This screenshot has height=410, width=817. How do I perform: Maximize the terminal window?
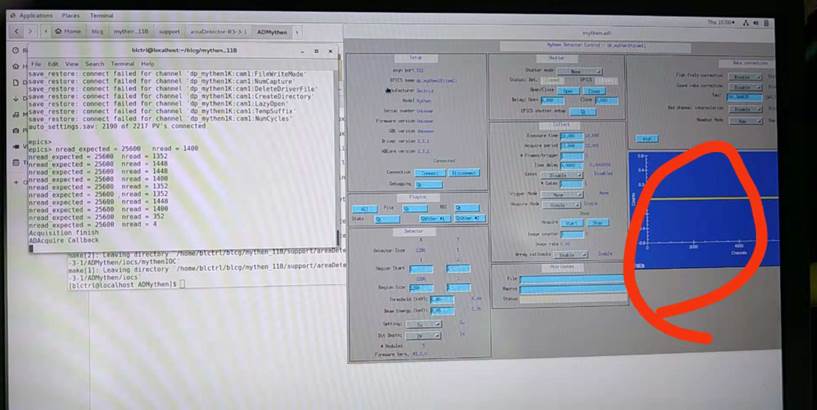pyautogui.click(x=316, y=52)
